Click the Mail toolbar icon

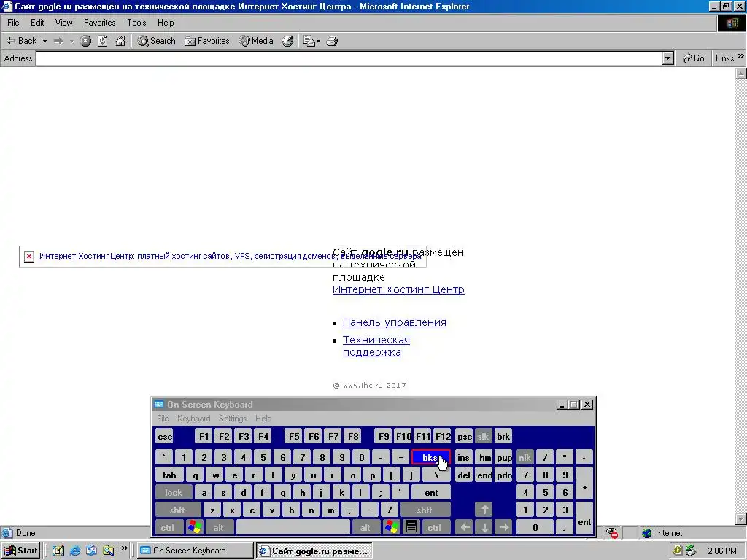coord(309,41)
